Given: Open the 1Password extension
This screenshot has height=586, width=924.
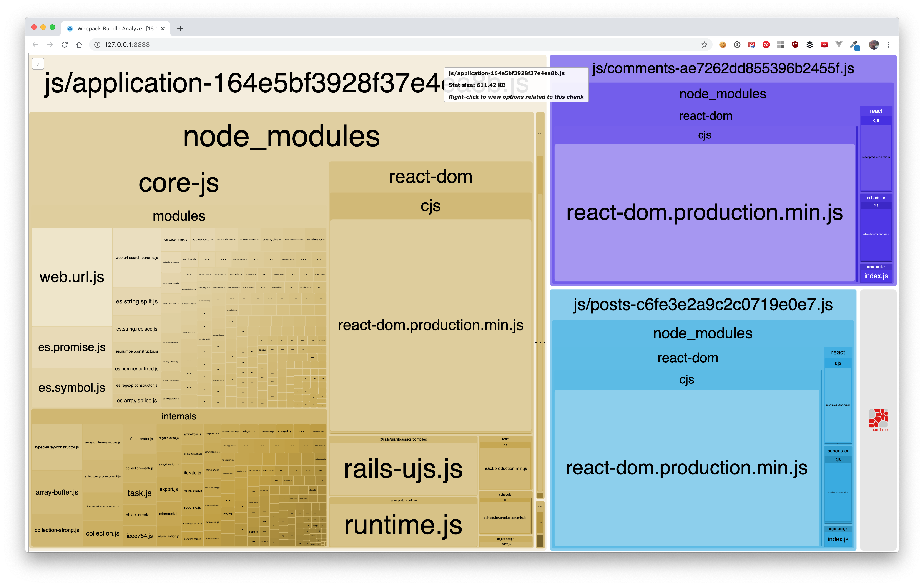Looking at the screenshot, I should click(737, 45).
